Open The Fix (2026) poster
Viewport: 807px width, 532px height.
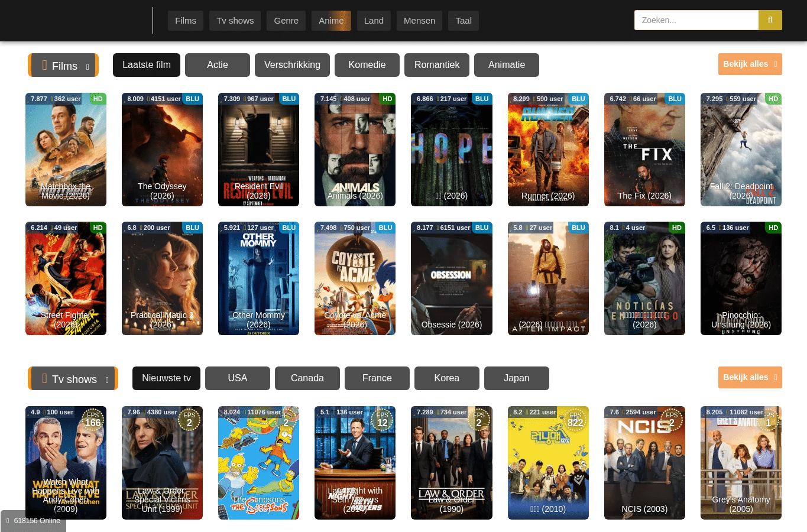[644, 150]
